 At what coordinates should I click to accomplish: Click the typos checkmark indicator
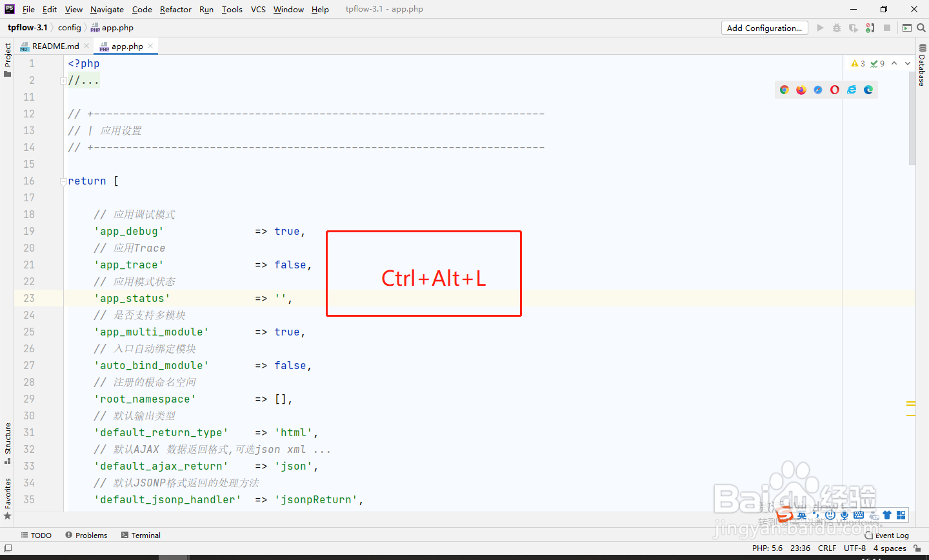pyautogui.click(x=877, y=63)
